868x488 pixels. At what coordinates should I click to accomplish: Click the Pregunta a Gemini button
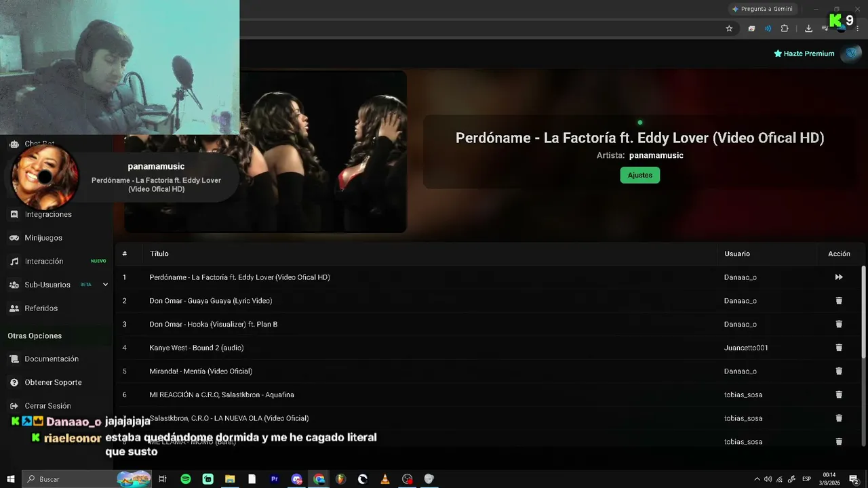[762, 9]
